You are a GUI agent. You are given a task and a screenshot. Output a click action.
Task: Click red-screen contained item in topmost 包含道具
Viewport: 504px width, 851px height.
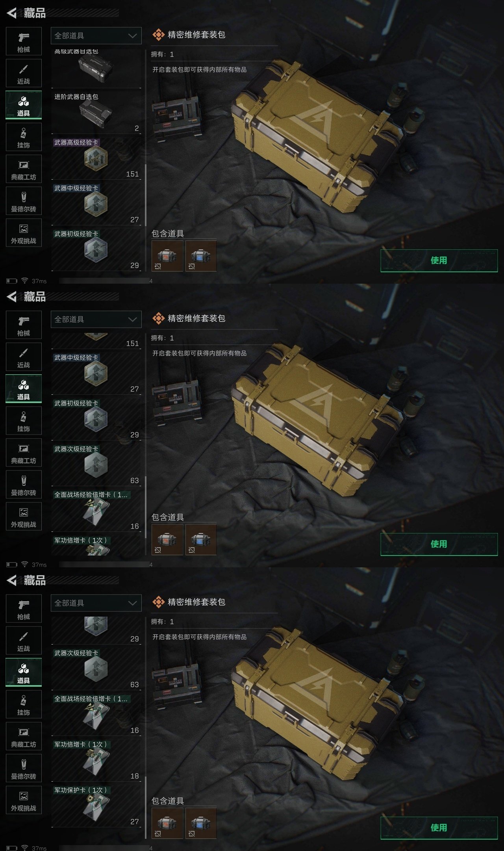pos(167,256)
